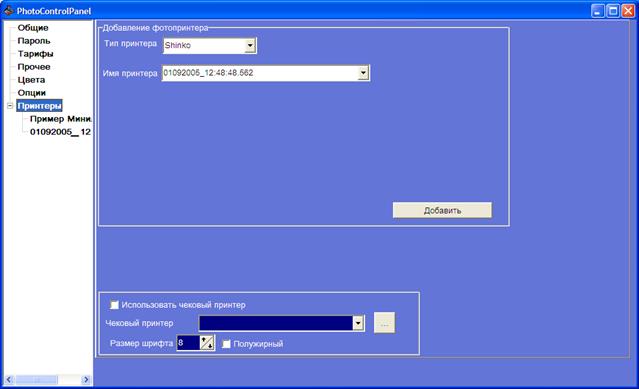The image size is (639, 389).
Task: Select the 01092005_12 printer entry
Action: pyautogui.click(x=60, y=132)
